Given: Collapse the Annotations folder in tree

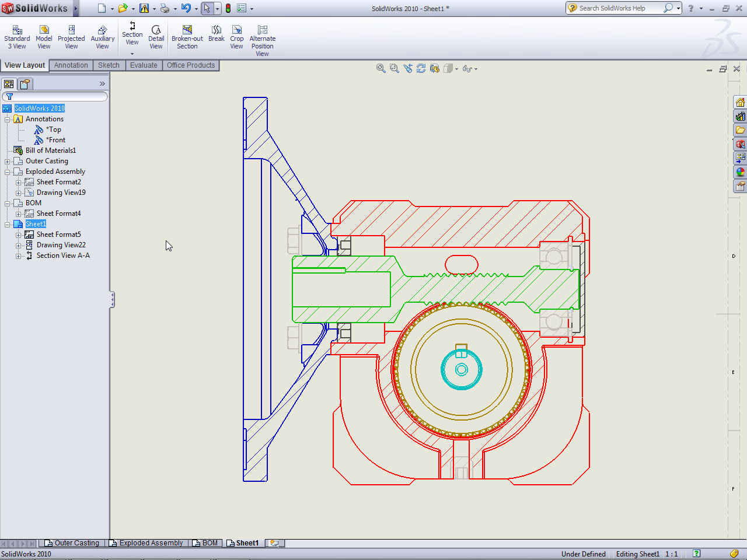Looking at the screenshot, I should coord(7,120).
